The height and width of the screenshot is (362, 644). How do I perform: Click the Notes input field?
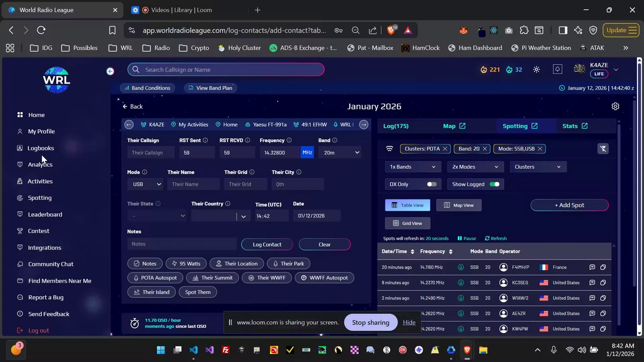182,244
